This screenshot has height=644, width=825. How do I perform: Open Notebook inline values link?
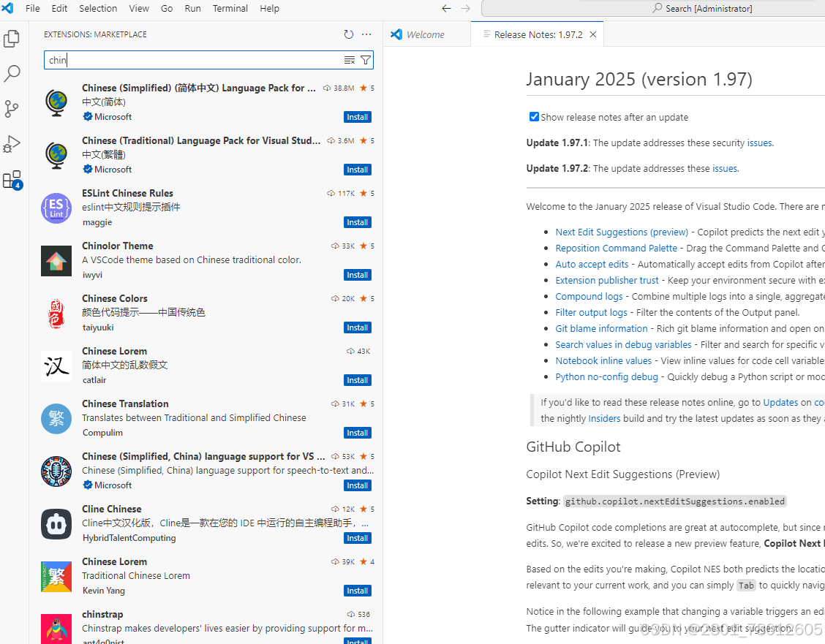pos(603,360)
